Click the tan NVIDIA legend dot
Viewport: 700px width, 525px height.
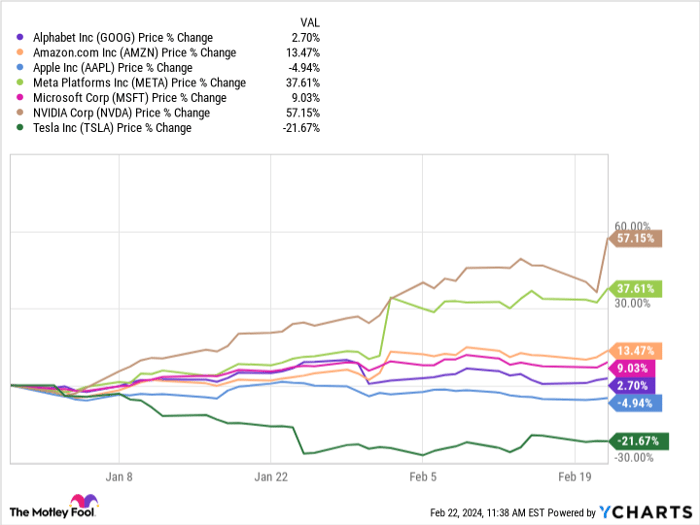tap(20, 113)
